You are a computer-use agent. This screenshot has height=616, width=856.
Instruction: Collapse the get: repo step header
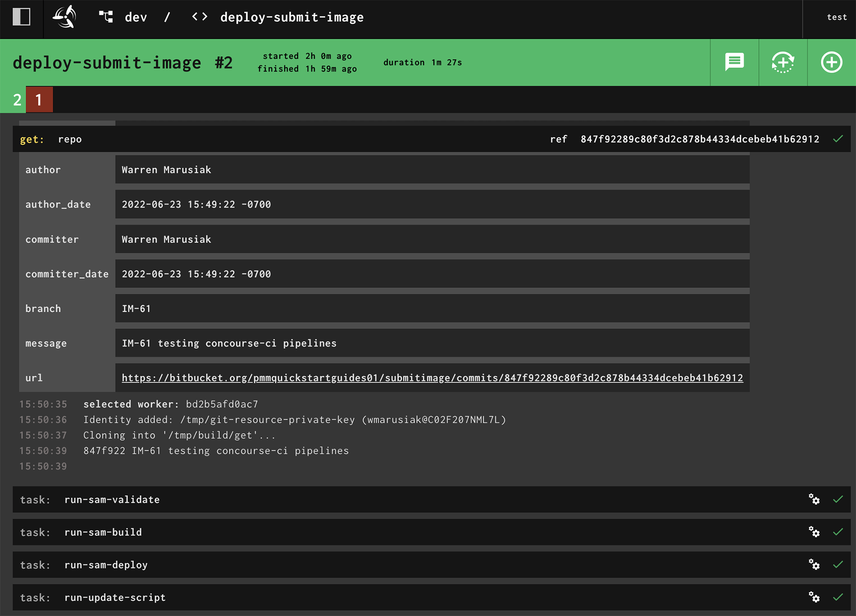(x=270, y=139)
